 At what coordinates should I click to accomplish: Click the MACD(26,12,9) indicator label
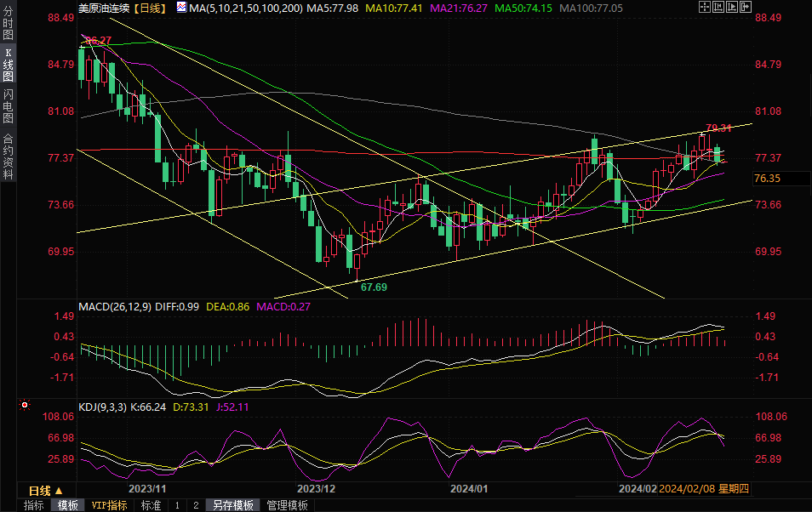(114, 306)
